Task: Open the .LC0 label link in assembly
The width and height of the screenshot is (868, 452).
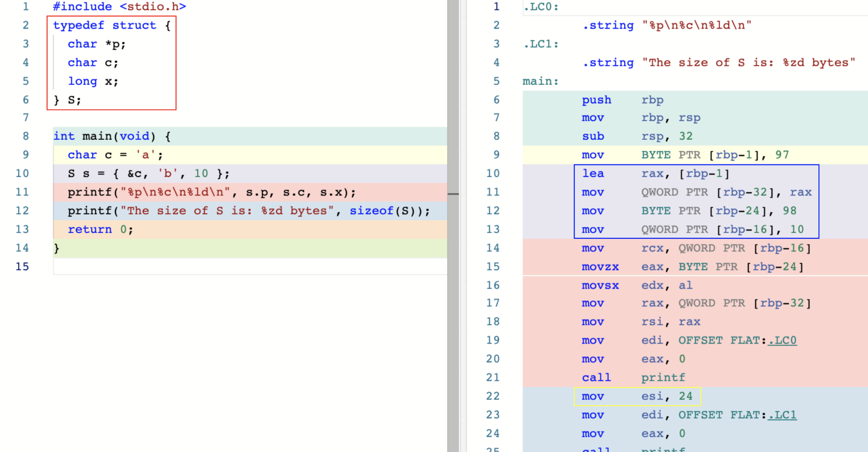Action: (782, 340)
